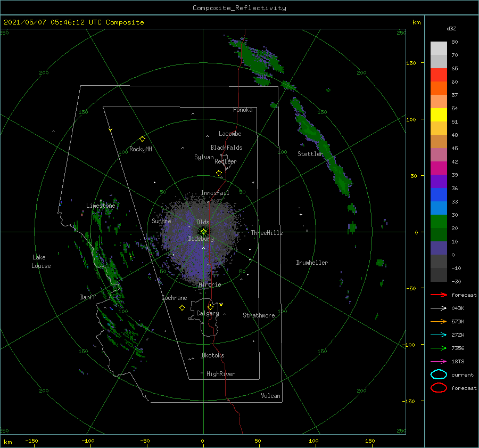479x448 pixels.
Task: Click the RockyMH label
Action: [x=141, y=149]
